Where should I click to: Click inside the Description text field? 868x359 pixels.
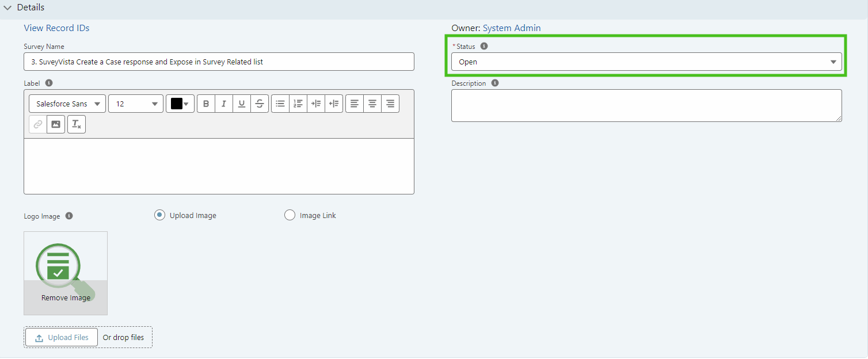(646, 105)
